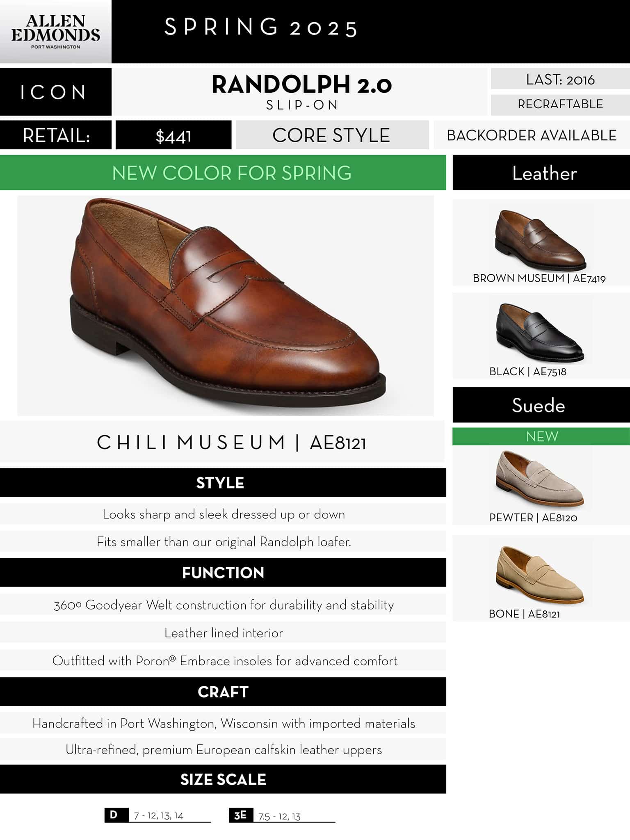Click the CRAFT section header

pyautogui.click(x=223, y=692)
